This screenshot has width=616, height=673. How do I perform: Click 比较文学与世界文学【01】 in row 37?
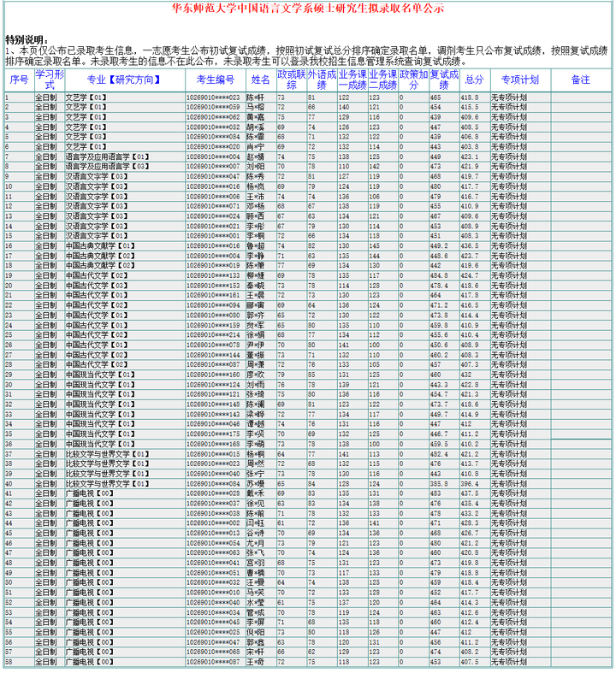coord(107,454)
